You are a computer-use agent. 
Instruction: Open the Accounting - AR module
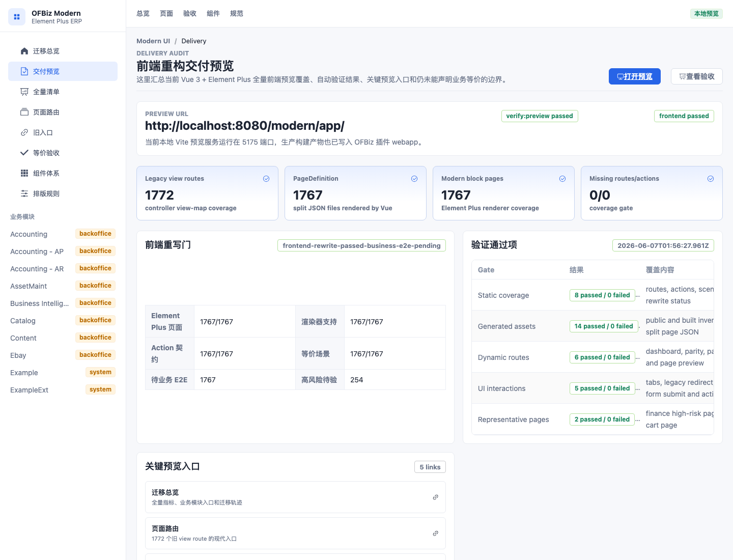pyautogui.click(x=63, y=269)
